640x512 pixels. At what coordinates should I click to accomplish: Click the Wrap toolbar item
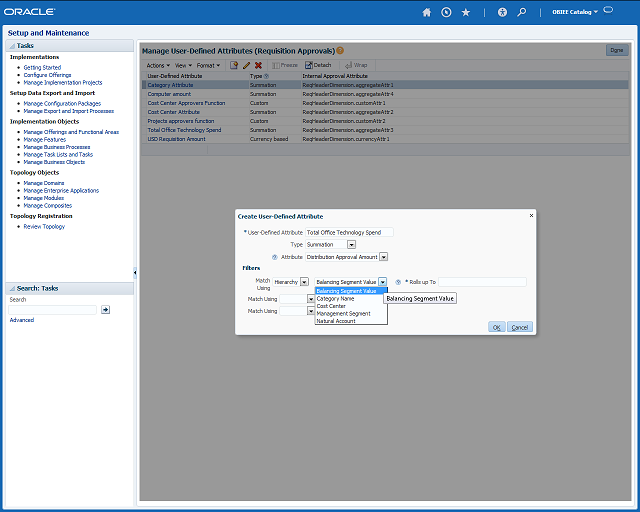(x=356, y=65)
